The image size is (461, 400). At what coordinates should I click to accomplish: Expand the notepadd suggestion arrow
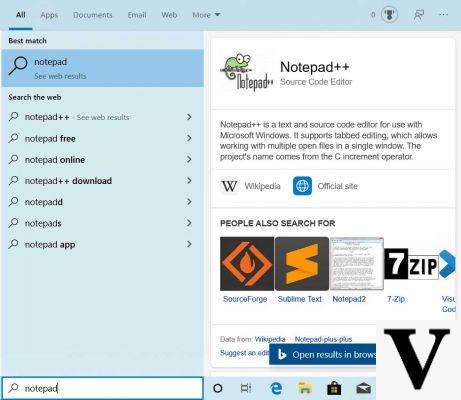click(x=189, y=202)
